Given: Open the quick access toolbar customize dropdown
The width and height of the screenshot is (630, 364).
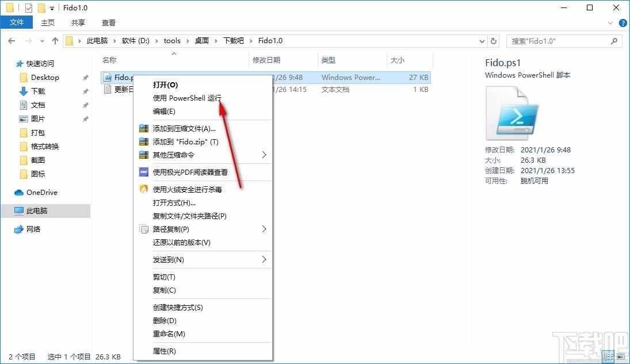Looking at the screenshot, I should [x=52, y=9].
